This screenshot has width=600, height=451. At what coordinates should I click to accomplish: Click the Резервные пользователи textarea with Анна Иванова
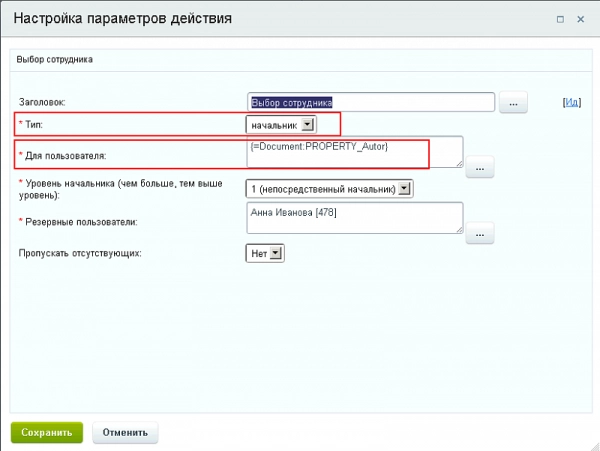coord(354,218)
